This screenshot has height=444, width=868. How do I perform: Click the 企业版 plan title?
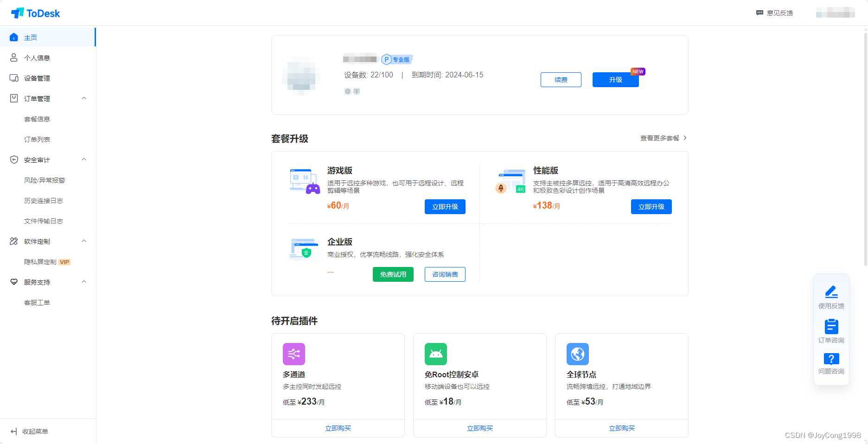340,242
